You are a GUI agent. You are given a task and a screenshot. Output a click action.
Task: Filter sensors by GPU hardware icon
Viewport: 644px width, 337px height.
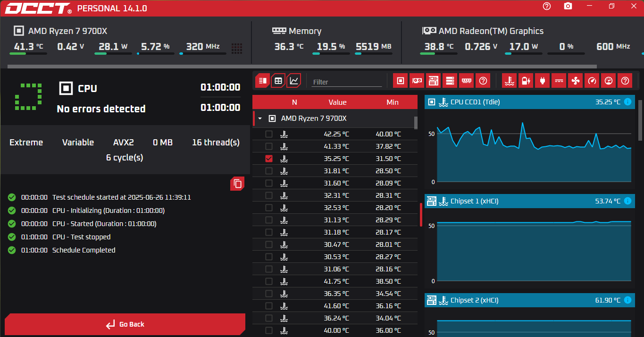coord(417,81)
